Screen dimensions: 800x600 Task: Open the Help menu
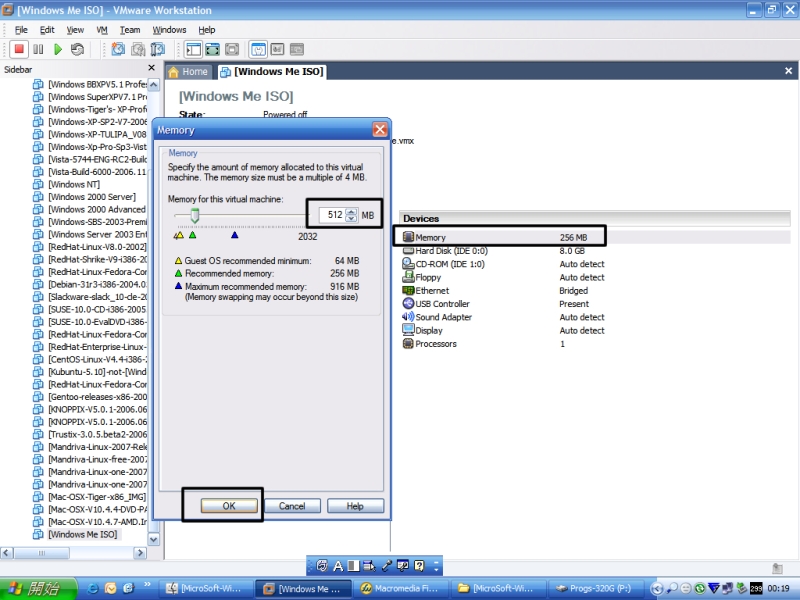pos(207,30)
